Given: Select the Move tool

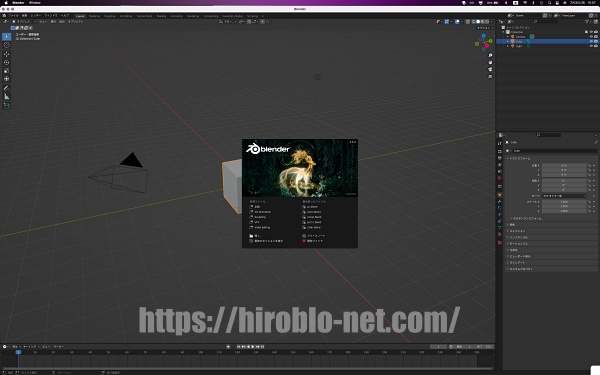Looking at the screenshot, I should (7, 54).
